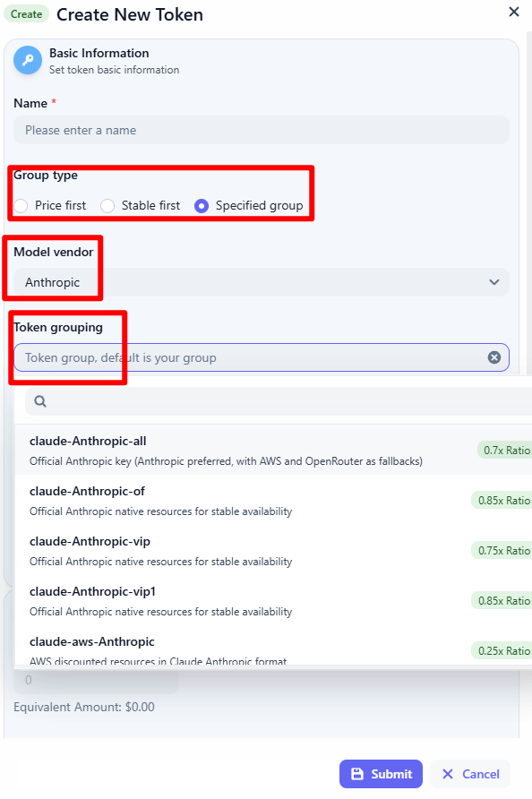Click the 0.25x Ratio tag
Screen dimensions: 532x799
click(502, 650)
